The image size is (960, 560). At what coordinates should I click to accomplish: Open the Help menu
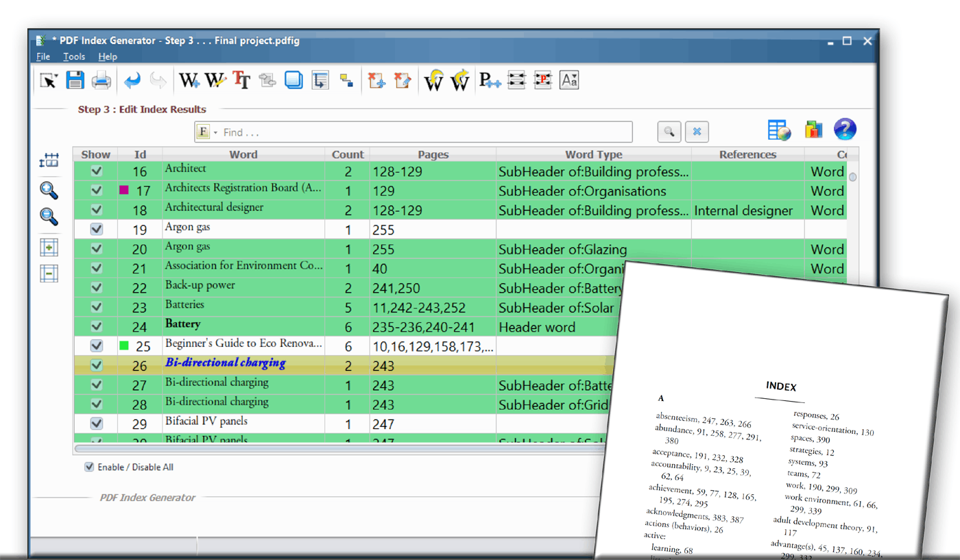pos(108,57)
